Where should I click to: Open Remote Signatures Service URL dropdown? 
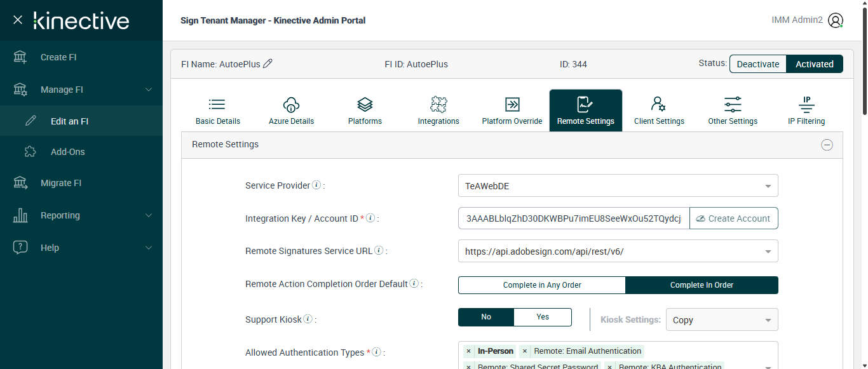tap(618, 251)
